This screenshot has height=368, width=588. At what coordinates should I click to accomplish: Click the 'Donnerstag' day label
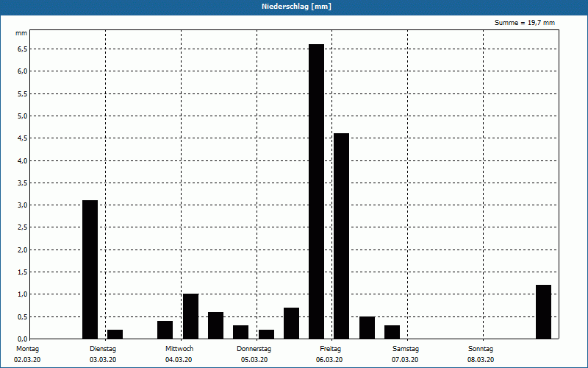[x=254, y=349]
